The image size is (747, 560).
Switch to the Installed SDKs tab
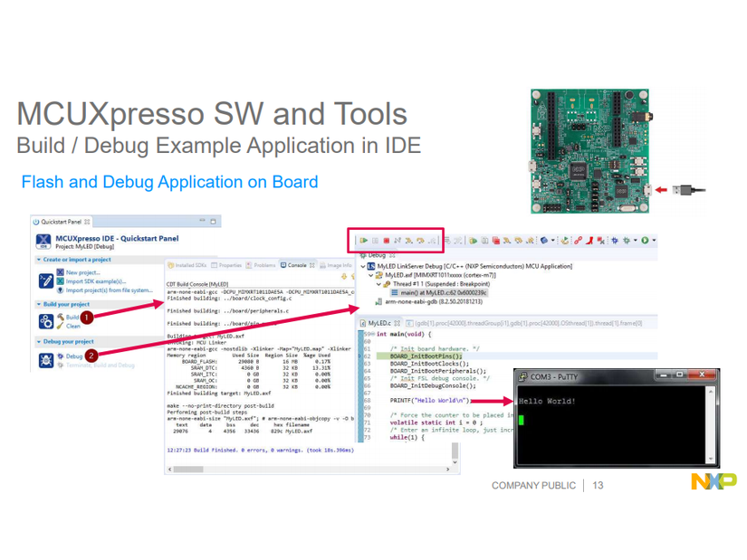click(x=187, y=265)
